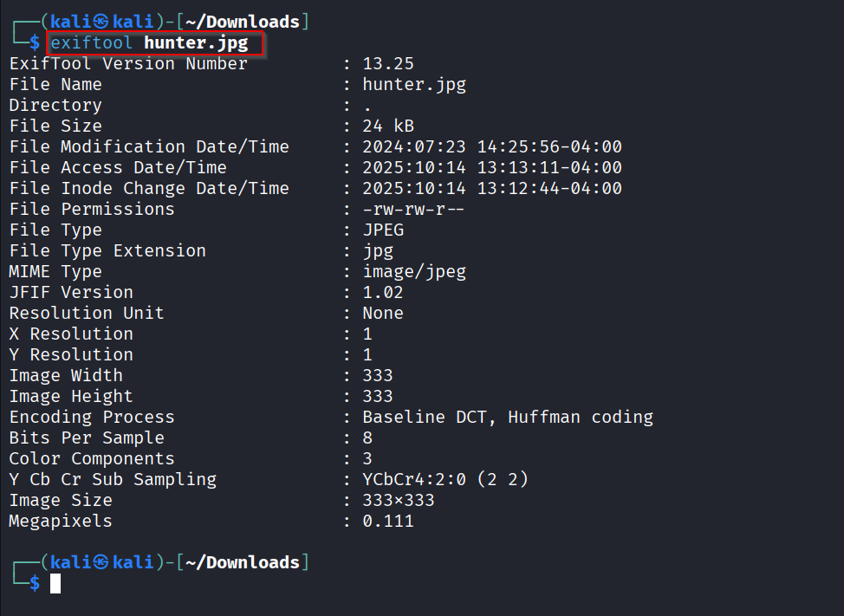Click the Kali symbol in the first prompt
This screenshot has height=616, width=844.
click(102, 22)
